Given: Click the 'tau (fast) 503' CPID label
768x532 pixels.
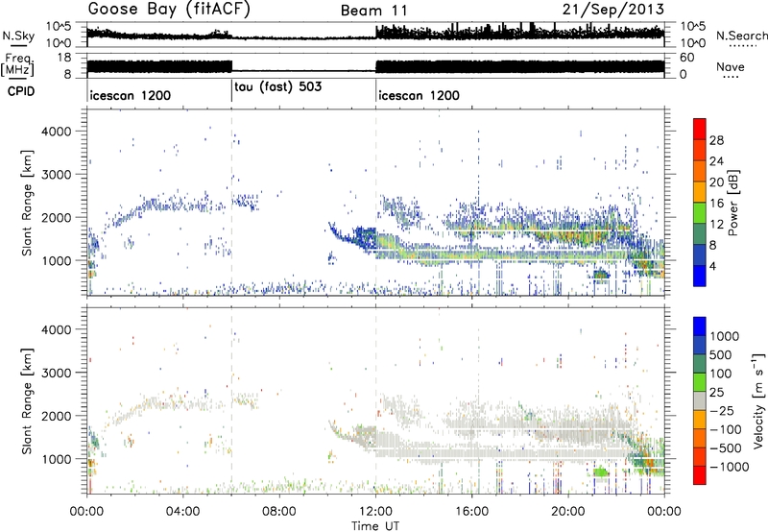Looking at the screenshot, I should coord(278,87).
